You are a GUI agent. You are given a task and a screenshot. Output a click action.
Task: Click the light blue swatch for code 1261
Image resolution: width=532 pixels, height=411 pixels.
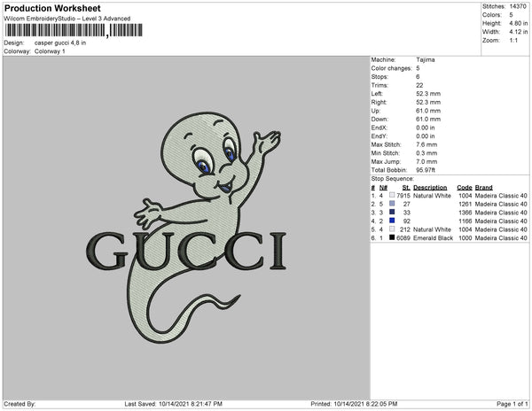392,204
